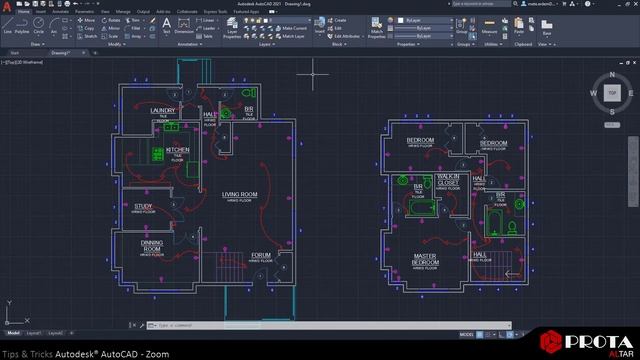Click the object color swatch in Properties
Screen dimensions: 640x360
pyautogui.click(x=401, y=20)
